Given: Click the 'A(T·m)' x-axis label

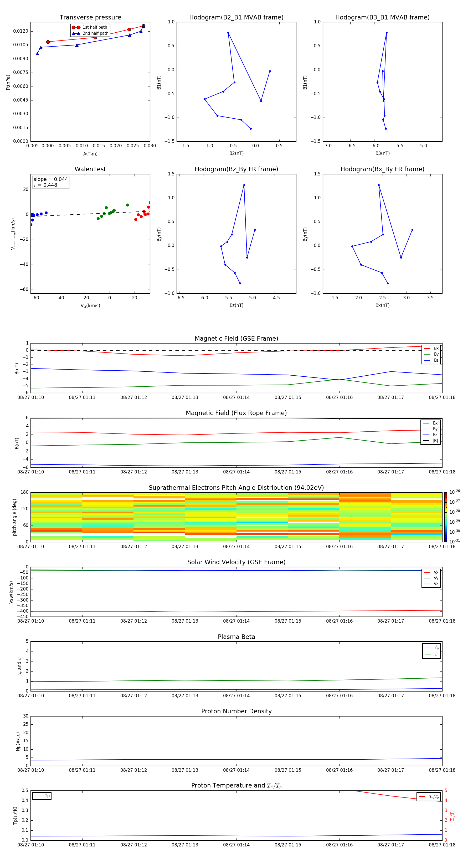Looking at the screenshot, I should [90, 154].
